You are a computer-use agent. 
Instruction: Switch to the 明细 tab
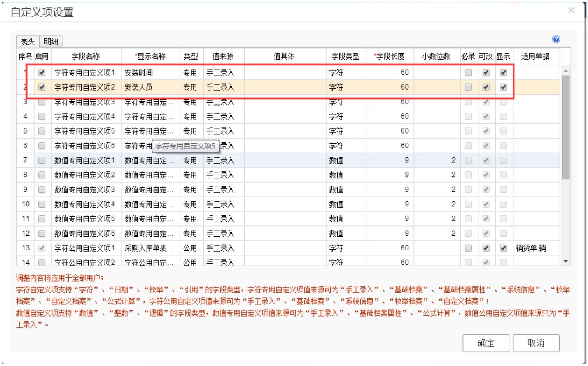pyautogui.click(x=51, y=42)
